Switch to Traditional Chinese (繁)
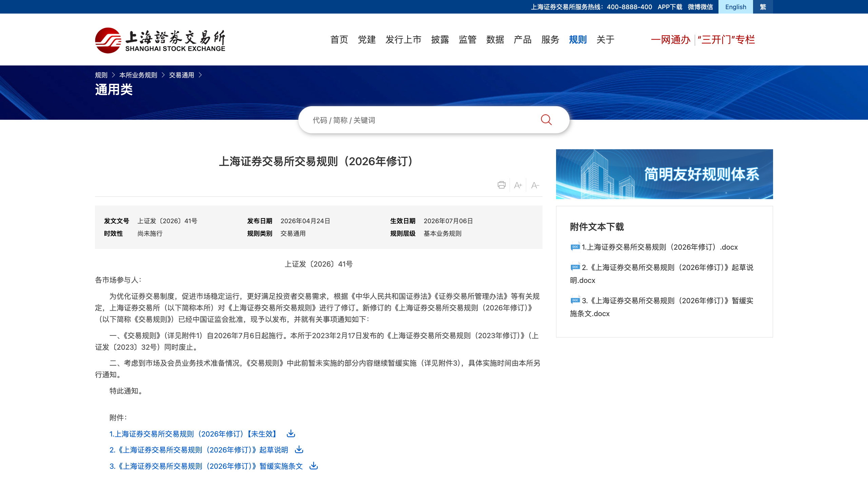868x483 pixels. click(763, 7)
